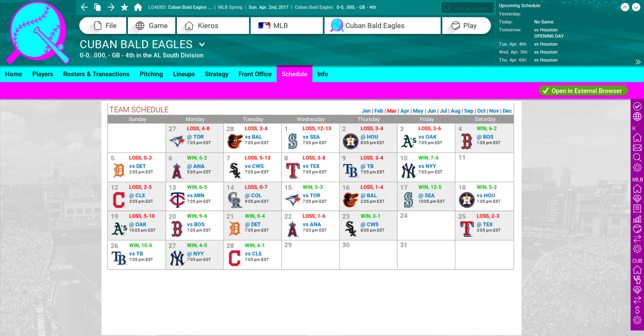Select the Feb month link
This screenshot has width=644, height=336.
pyautogui.click(x=379, y=111)
